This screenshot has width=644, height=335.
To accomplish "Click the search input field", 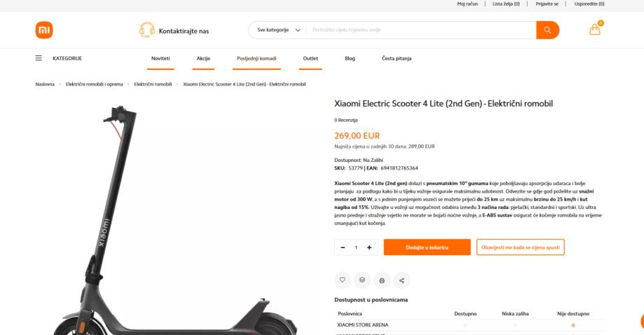I will pos(421,30).
